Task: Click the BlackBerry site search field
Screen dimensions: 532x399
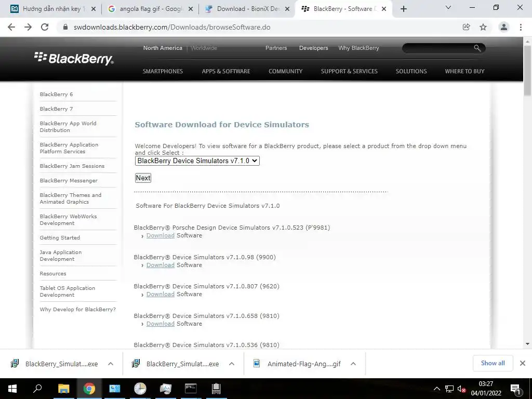Action: pyautogui.click(x=438, y=48)
